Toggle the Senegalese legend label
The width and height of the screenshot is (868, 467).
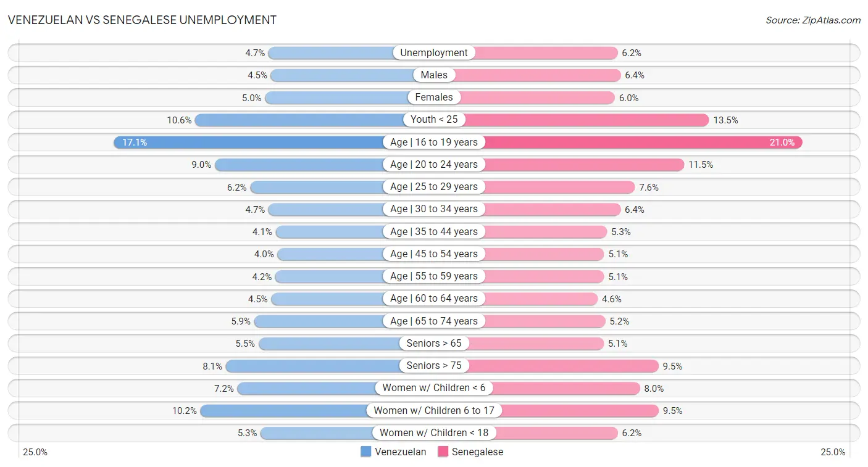477,452
